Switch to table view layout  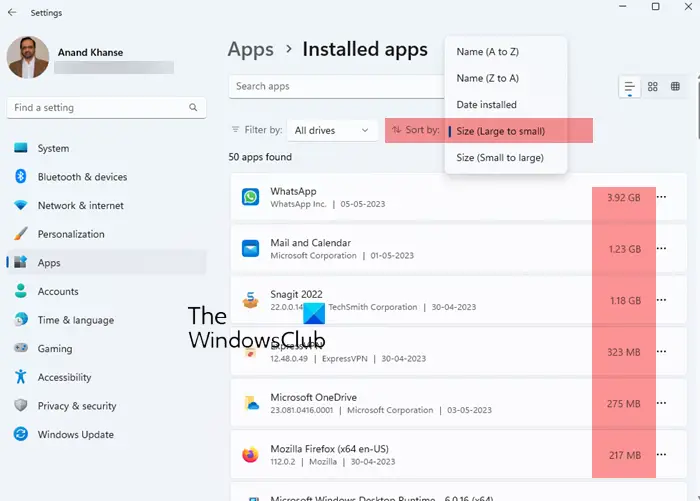pos(675,87)
